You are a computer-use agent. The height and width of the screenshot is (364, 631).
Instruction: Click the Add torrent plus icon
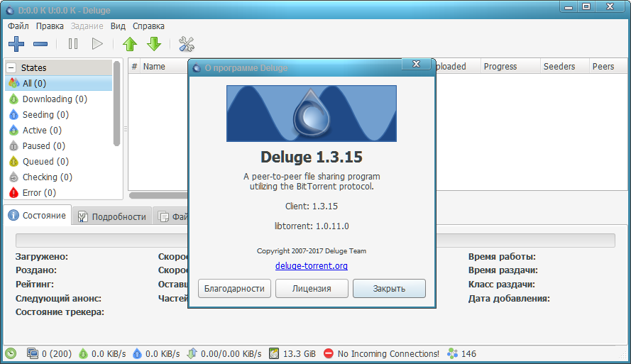pos(16,44)
